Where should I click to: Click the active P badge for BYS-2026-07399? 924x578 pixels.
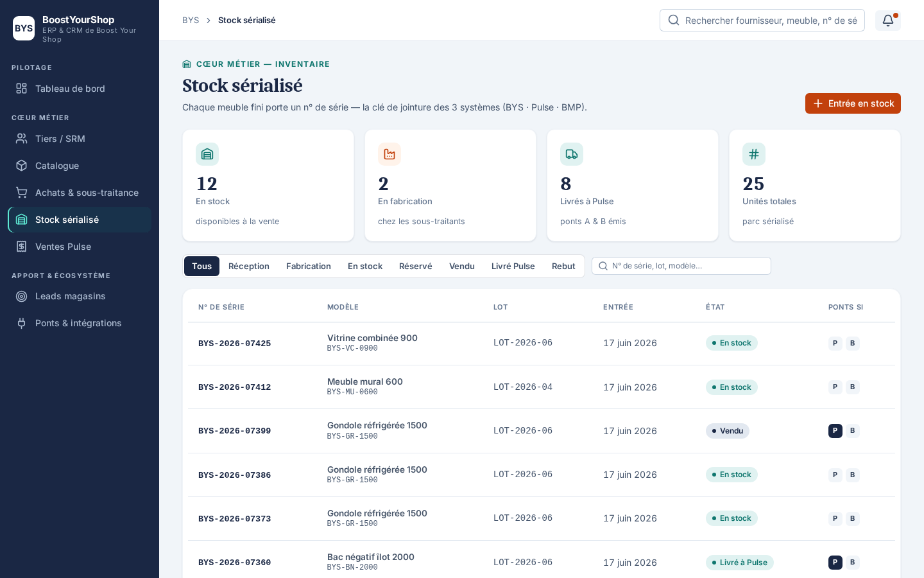[835, 431]
